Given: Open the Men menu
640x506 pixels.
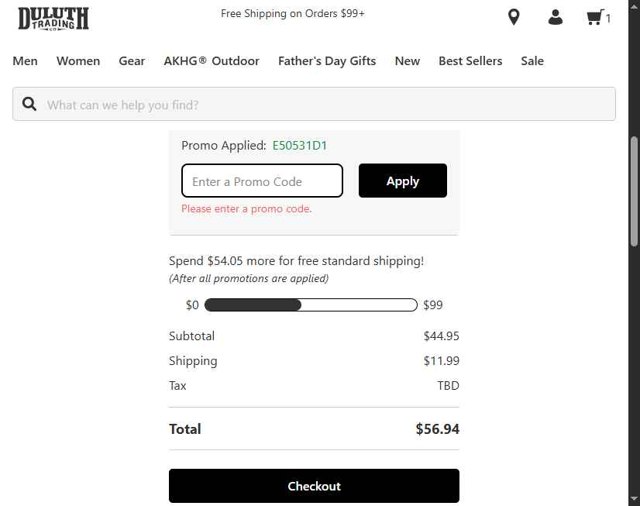Looking at the screenshot, I should [x=25, y=61].
